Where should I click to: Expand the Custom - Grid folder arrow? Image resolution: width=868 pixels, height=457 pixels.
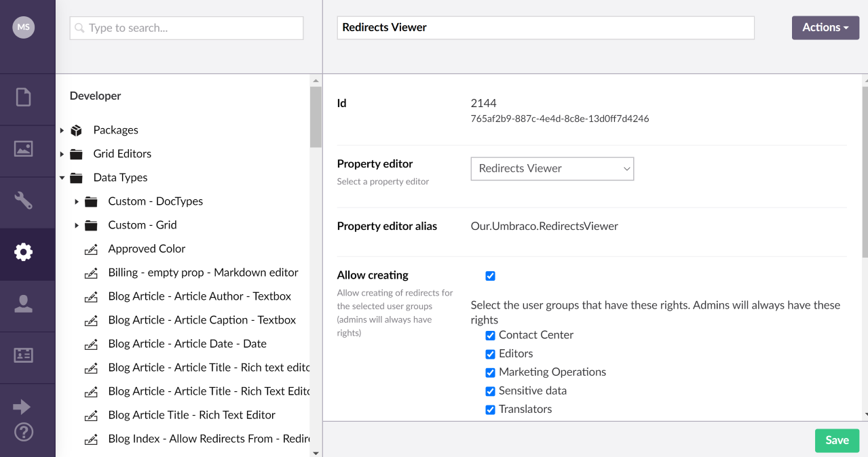click(x=77, y=225)
